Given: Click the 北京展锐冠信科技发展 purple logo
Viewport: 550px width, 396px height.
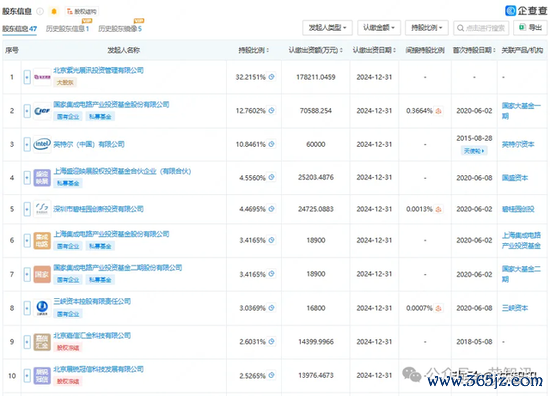Looking at the screenshot, I should pyautogui.click(x=42, y=376).
